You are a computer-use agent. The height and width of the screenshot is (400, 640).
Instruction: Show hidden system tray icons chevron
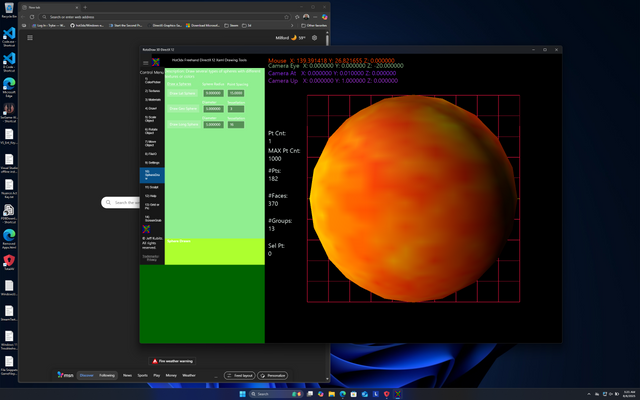(589, 394)
